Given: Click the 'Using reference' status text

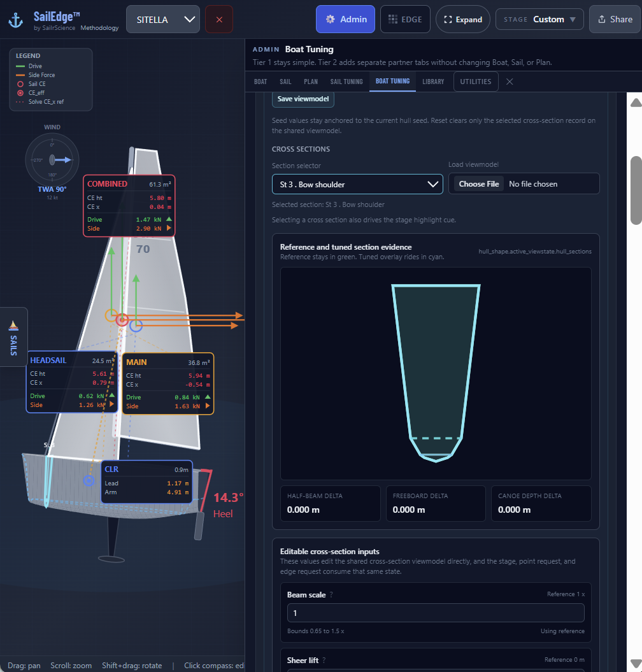Looking at the screenshot, I should coord(562,631).
